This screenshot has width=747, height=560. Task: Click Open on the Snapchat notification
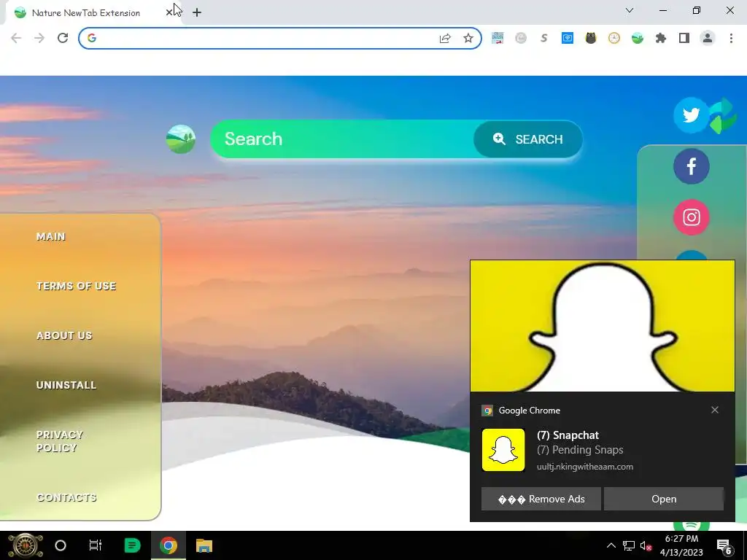point(664,499)
